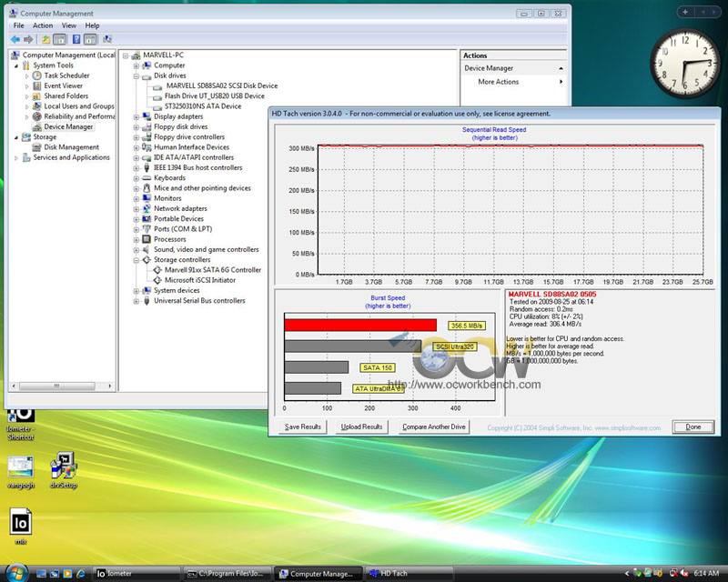The image size is (728, 582).
Task: Launch Internet Explorer from Quick Launch
Action: click(81, 574)
